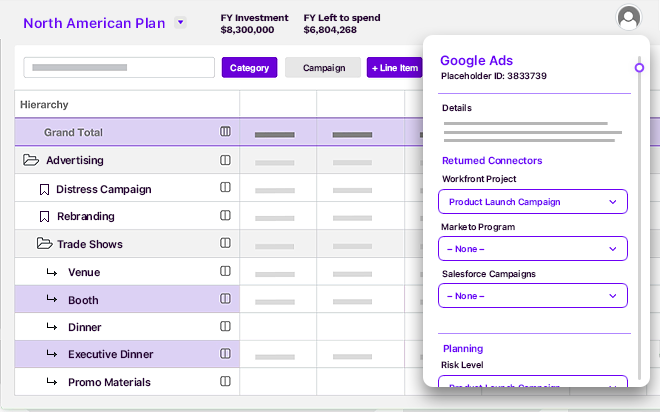Click the column icon in Promo Materials row

225,381
